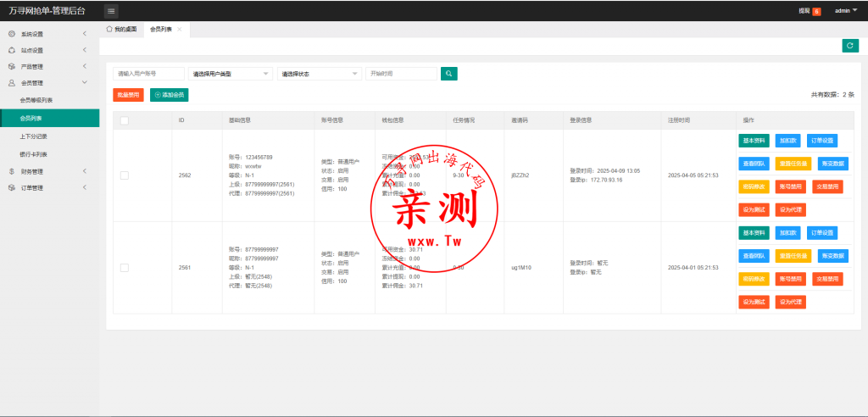
Task: Click the 提现 label in the header
Action: 804,11
